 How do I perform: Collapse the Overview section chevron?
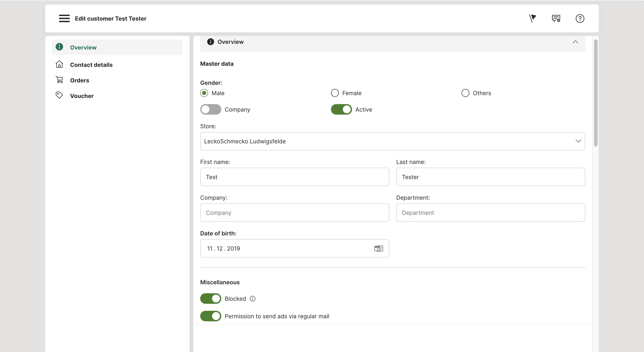click(575, 42)
